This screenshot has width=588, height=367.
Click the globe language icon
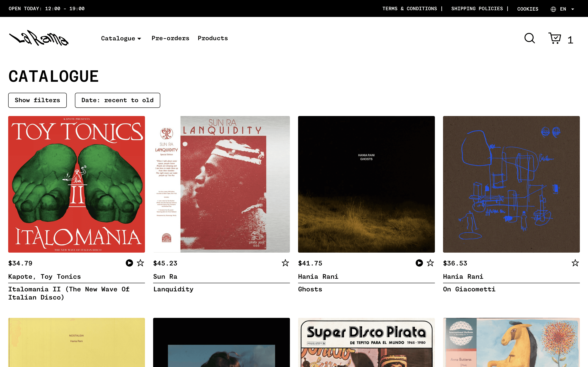coord(553,9)
